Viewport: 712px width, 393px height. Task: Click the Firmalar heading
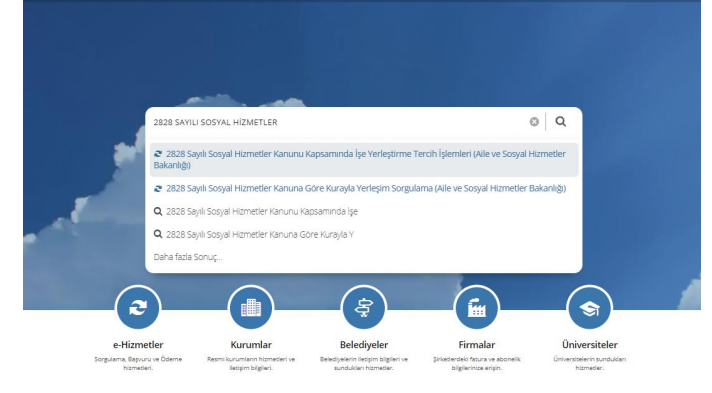point(477,345)
